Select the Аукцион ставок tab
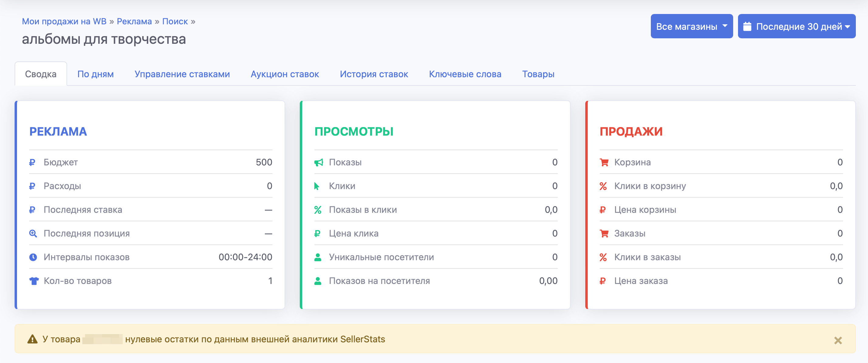 285,74
